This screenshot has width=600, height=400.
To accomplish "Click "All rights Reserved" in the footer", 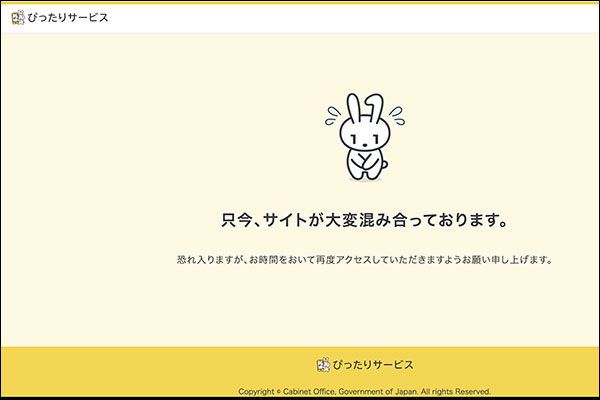I will pyautogui.click(x=455, y=391).
